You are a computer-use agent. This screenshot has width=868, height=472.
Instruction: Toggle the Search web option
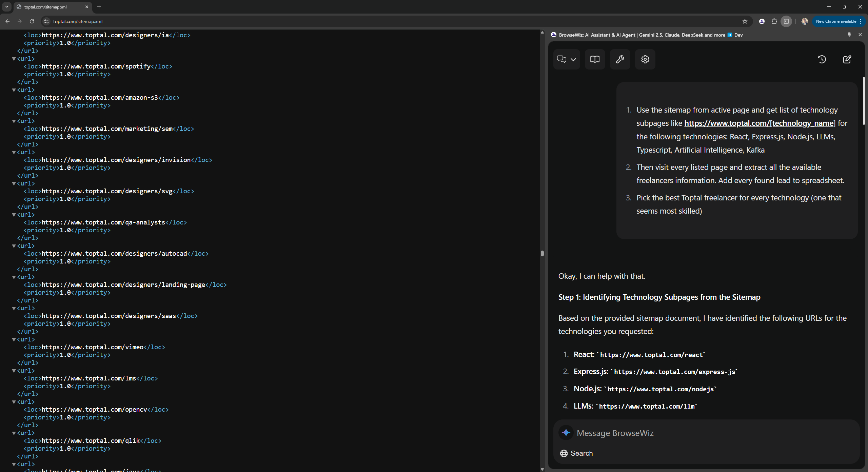coord(576,453)
